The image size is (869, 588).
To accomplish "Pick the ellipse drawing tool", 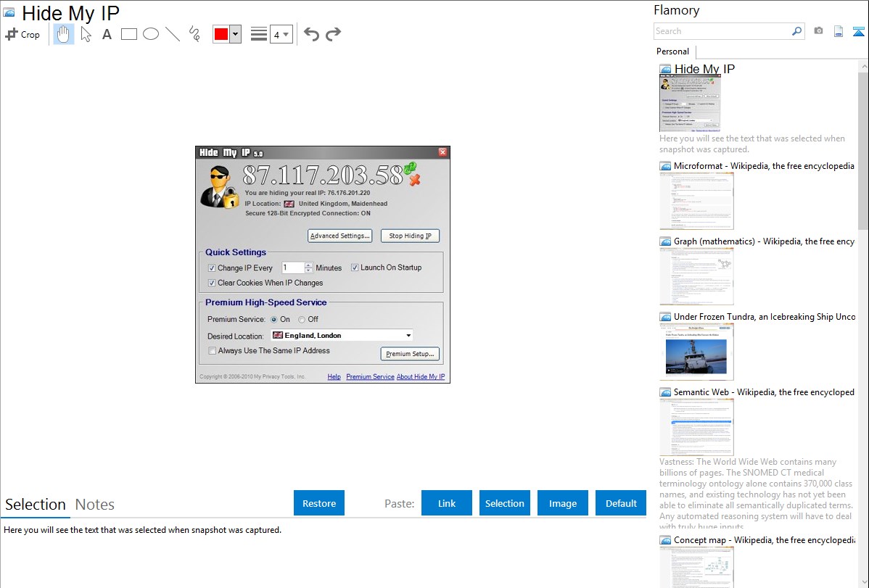I will click(x=151, y=34).
